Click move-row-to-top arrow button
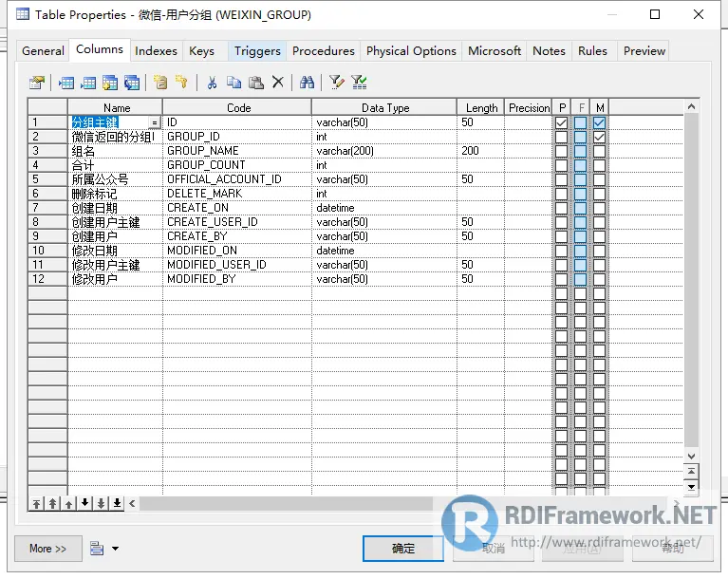The width and height of the screenshot is (728, 579). point(37,503)
